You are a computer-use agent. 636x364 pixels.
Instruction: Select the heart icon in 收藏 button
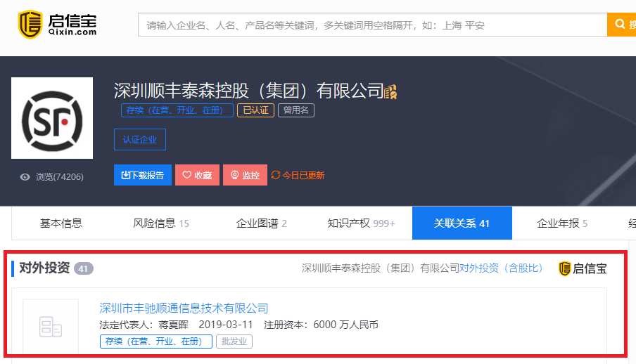pyautogui.click(x=186, y=175)
